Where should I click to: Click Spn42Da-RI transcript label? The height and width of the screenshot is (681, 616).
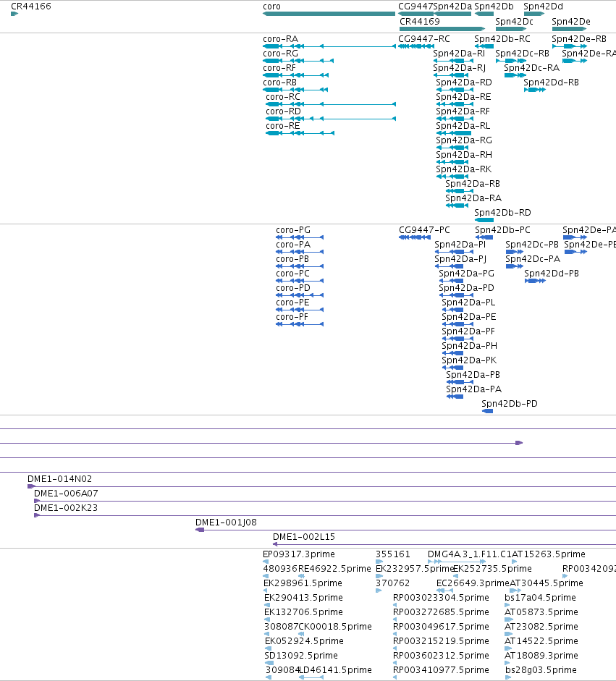[x=459, y=54]
